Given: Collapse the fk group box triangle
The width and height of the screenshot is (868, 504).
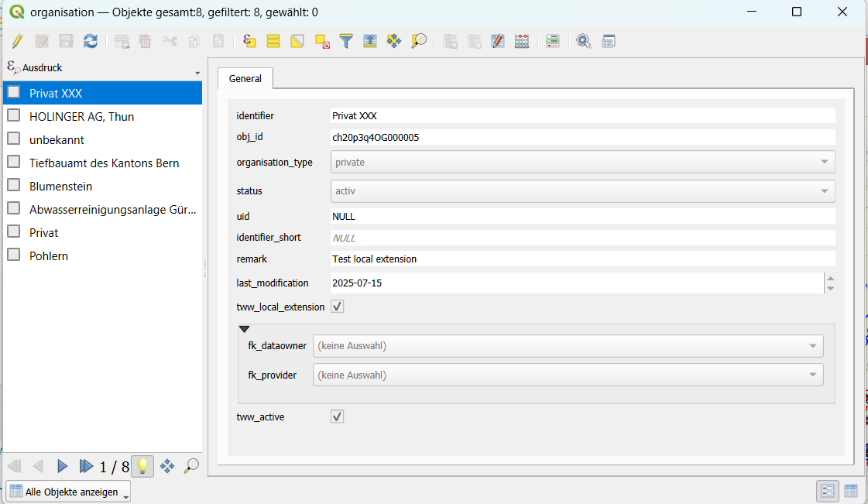Looking at the screenshot, I should pos(244,329).
